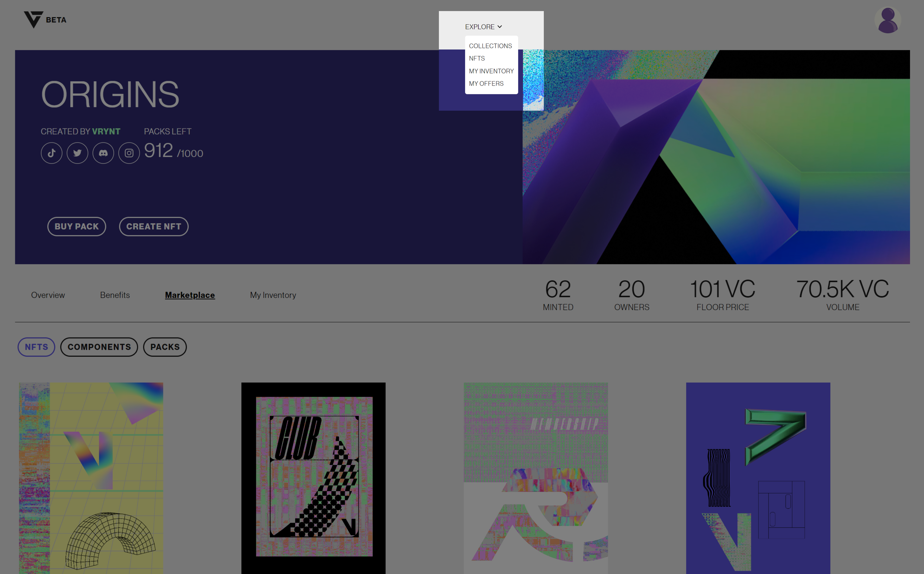Open the Twitter social icon
Image resolution: width=924 pixels, height=574 pixels.
[77, 153]
